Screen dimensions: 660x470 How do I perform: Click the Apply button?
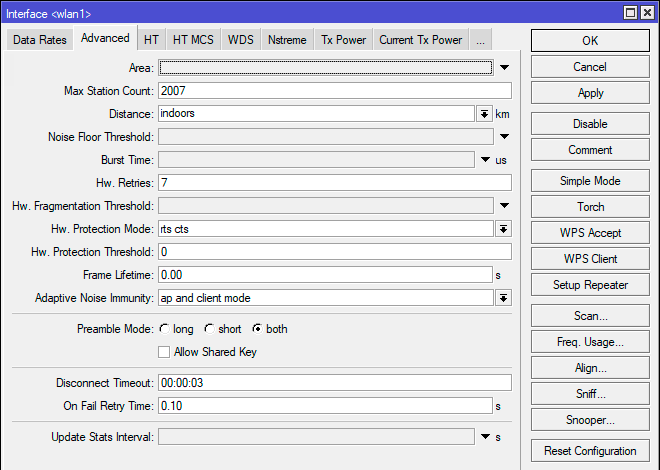click(x=590, y=93)
